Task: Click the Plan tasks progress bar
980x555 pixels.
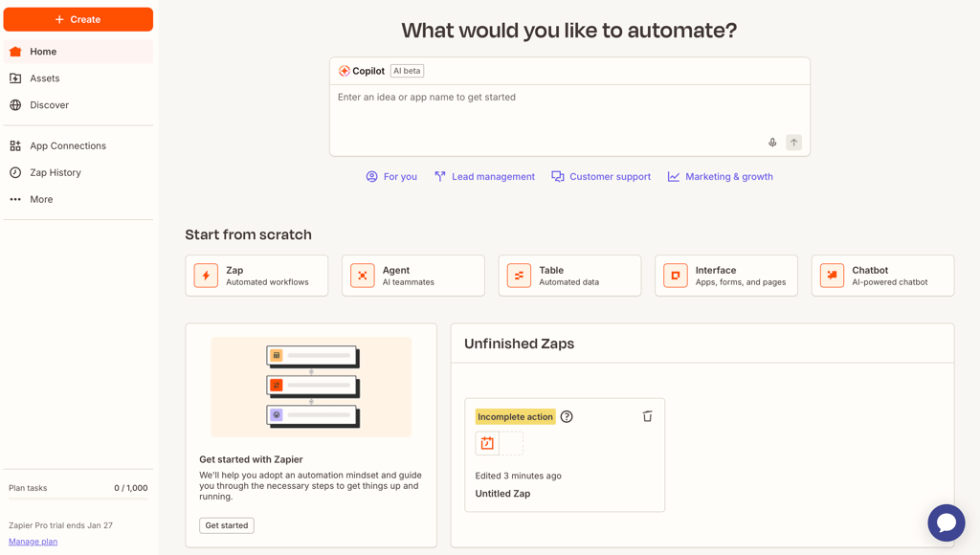Action: pyautogui.click(x=78, y=499)
